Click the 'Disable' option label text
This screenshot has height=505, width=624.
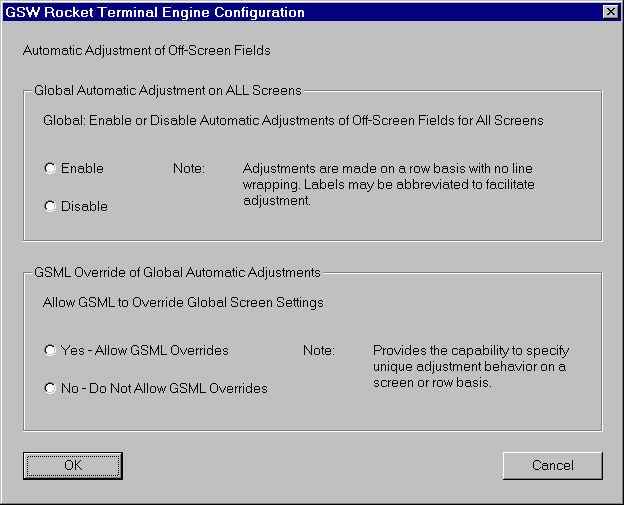tap(84, 207)
